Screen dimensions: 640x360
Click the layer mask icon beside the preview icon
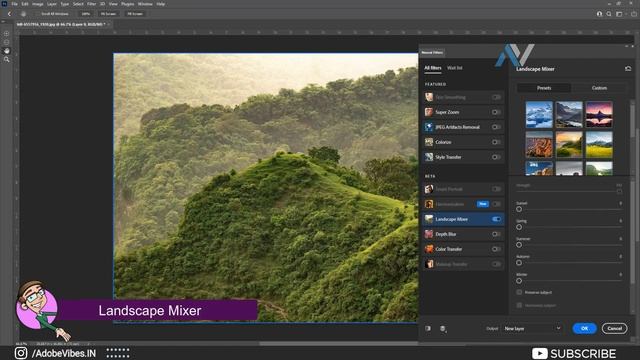click(443, 329)
